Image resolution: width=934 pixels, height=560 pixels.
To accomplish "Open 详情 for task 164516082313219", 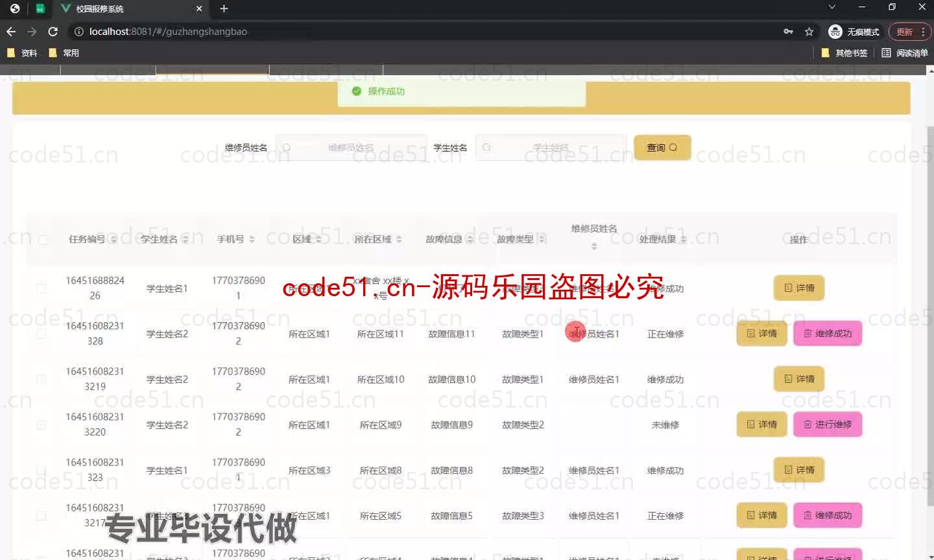I will pyautogui.click(x=799, y=379).
